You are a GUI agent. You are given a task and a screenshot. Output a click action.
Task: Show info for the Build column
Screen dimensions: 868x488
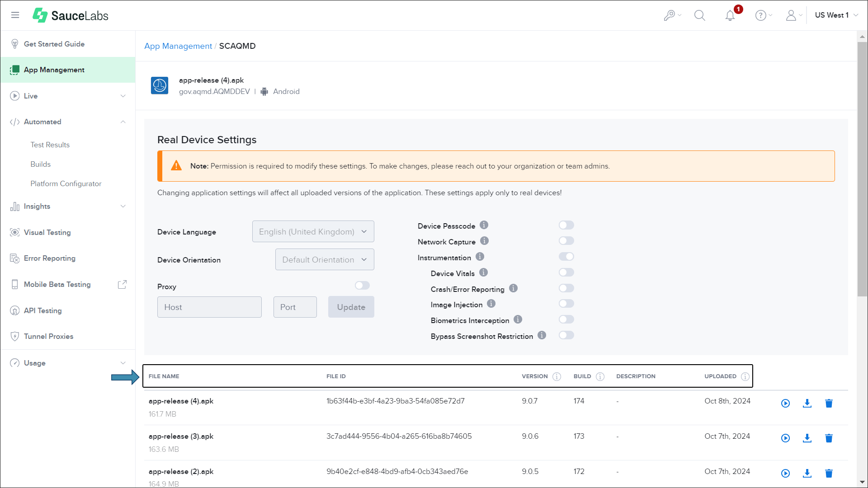(600, 377)
